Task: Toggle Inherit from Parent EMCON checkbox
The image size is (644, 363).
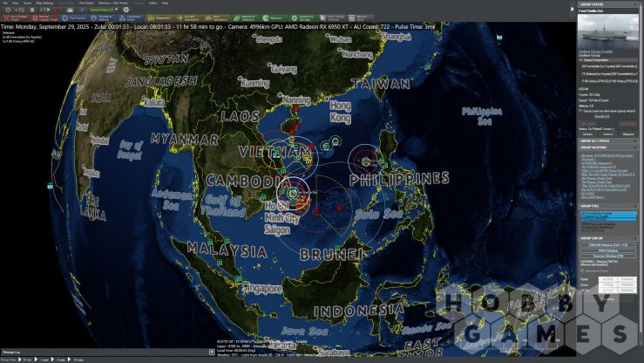Action: pos(582,271)
